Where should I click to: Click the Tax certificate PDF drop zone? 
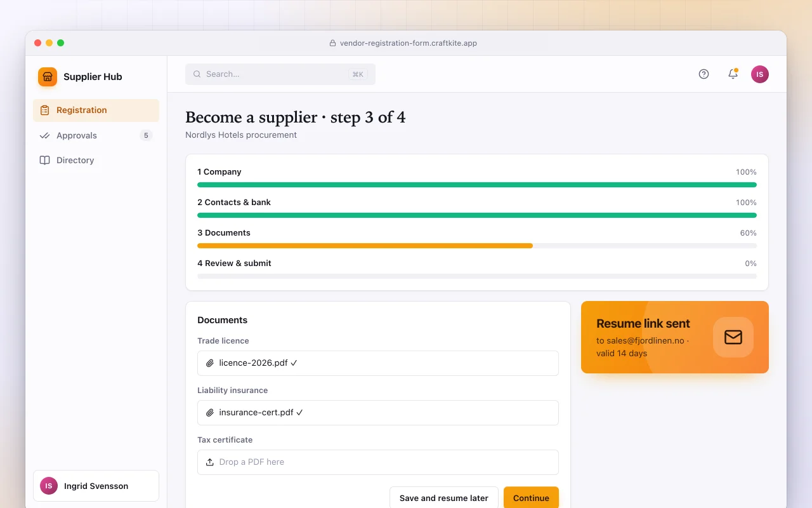(378, 462)
